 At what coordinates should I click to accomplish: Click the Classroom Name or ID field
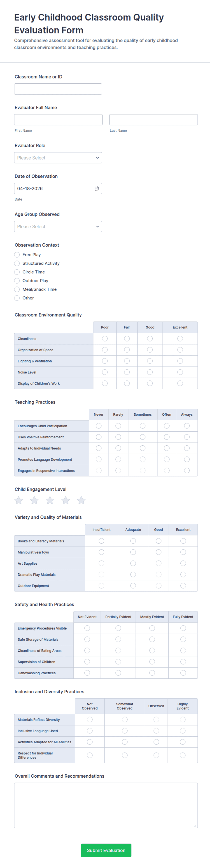pos(58,89)
